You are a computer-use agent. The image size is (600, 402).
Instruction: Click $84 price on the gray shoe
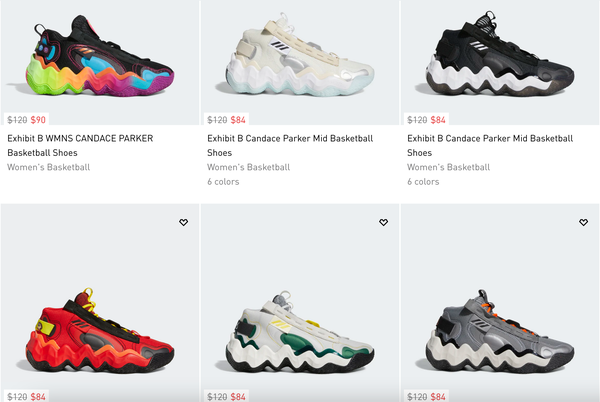[438, 397]
